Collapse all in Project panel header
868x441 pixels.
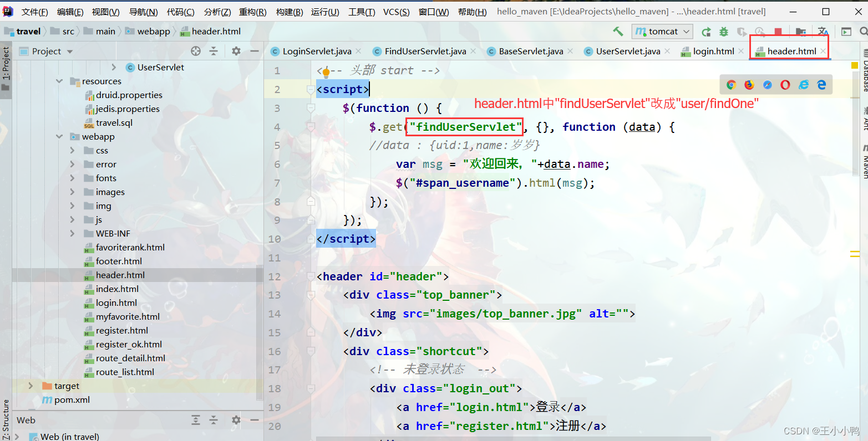[x=214, y=51]
